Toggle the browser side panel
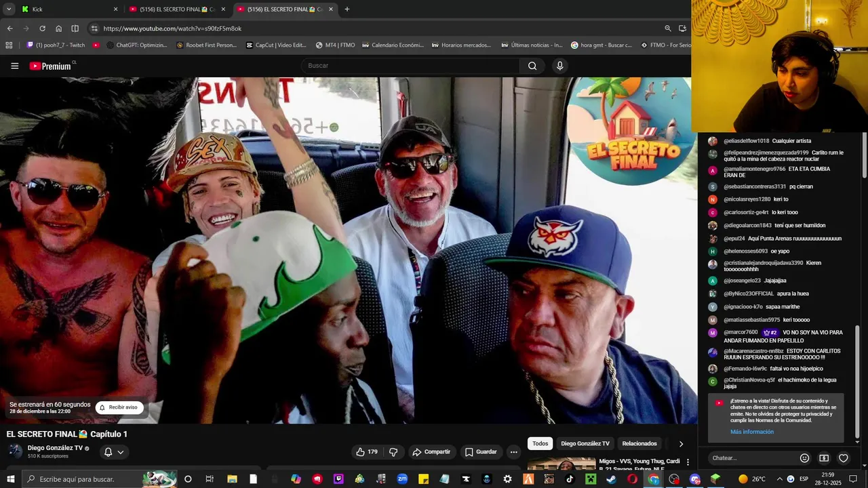 [75, 28]
